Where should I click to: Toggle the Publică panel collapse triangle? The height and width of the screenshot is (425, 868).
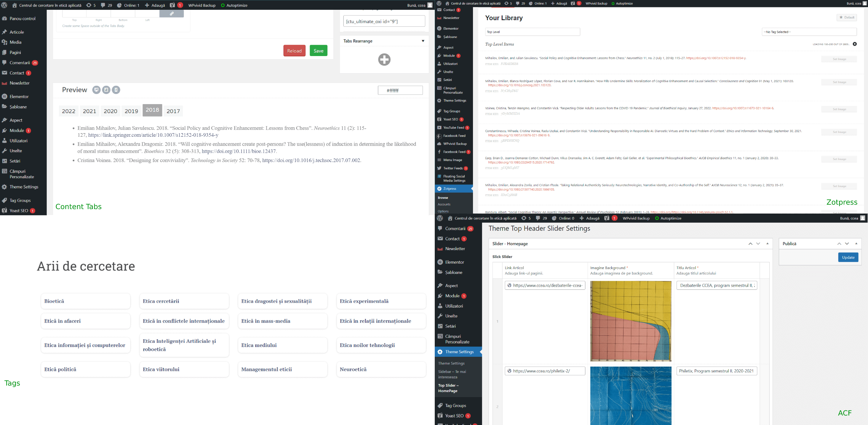856,243
